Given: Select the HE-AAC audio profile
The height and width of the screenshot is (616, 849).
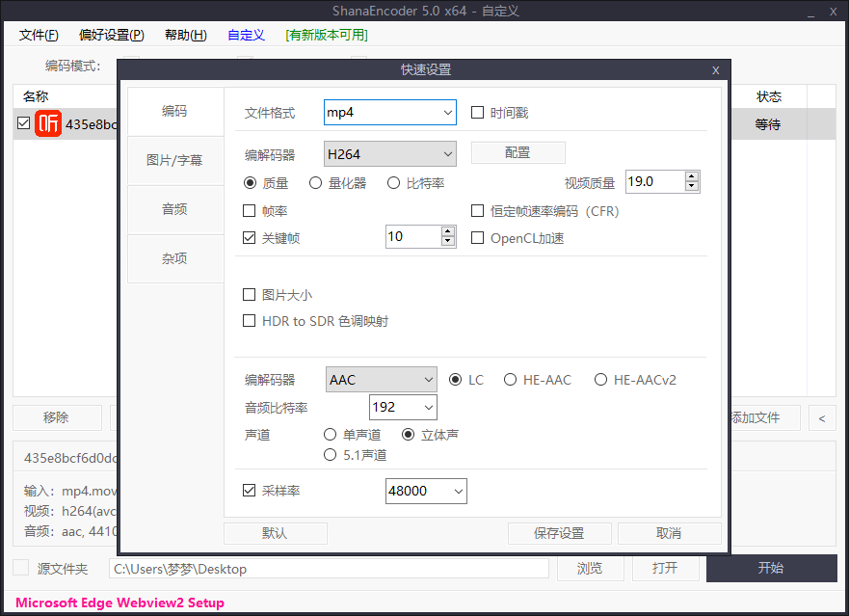Looking at the screenshot, I should click(510, 380).
